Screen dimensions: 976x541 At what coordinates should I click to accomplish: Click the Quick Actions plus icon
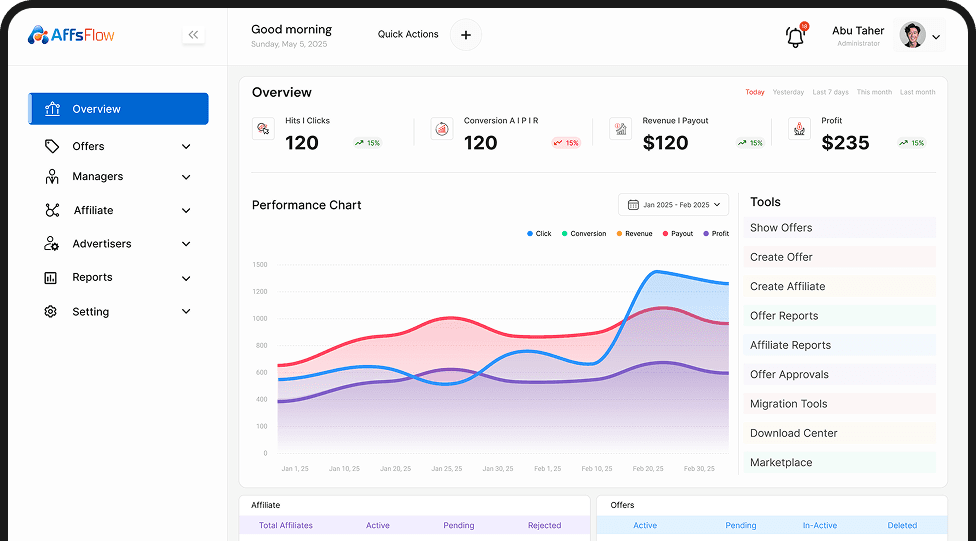465,35
